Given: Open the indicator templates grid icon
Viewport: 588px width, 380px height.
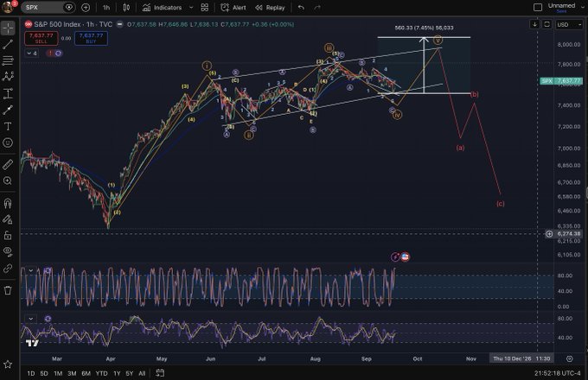Looking at the screenshot, I should point(204,8).
